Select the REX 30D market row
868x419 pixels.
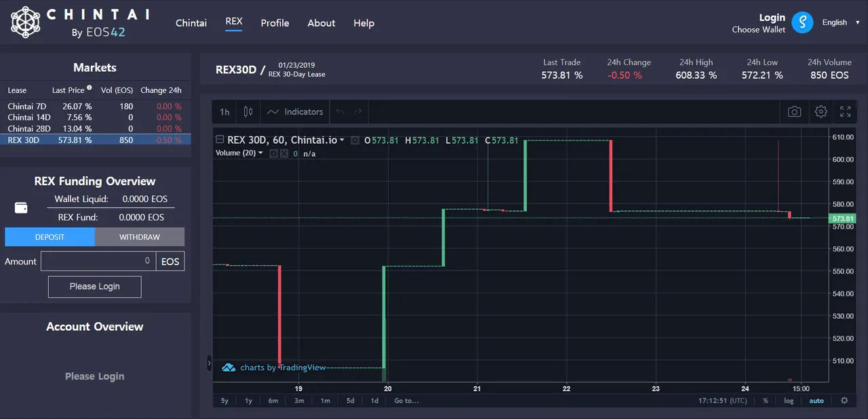95,140
